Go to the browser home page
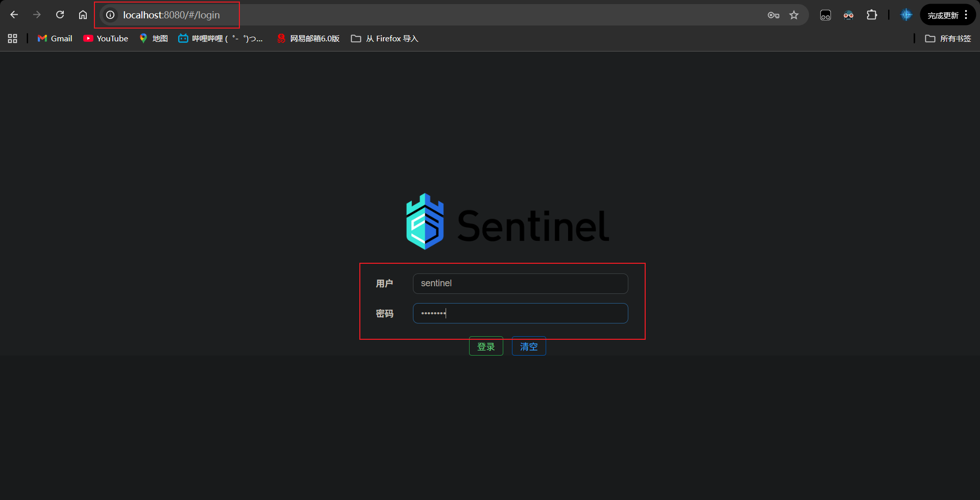980x500 pixels. (83, 15)
